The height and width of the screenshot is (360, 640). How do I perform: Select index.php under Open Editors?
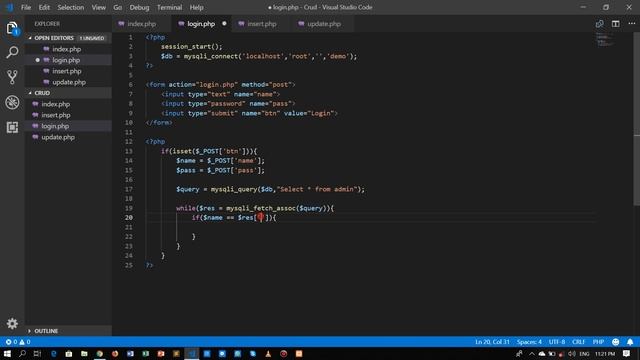pyautogui.click(x=68, y=49)
